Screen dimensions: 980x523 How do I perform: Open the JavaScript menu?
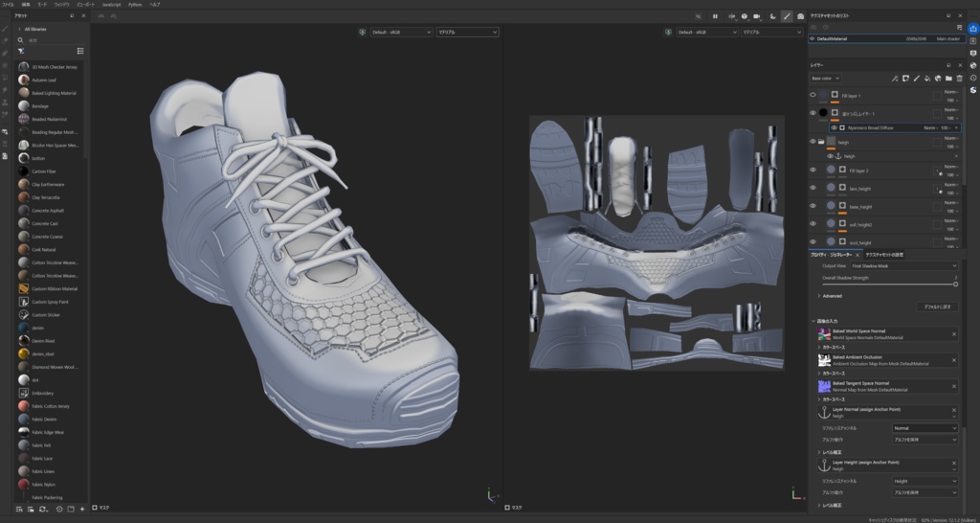(112, 5)
